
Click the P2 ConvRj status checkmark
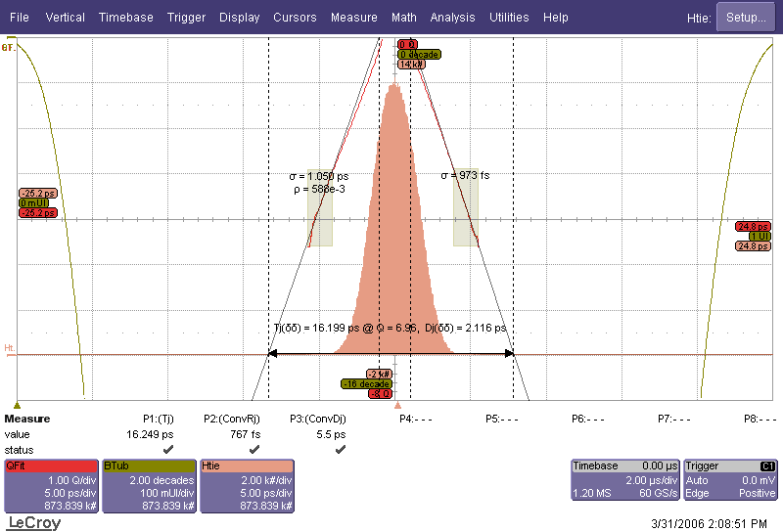254,449
